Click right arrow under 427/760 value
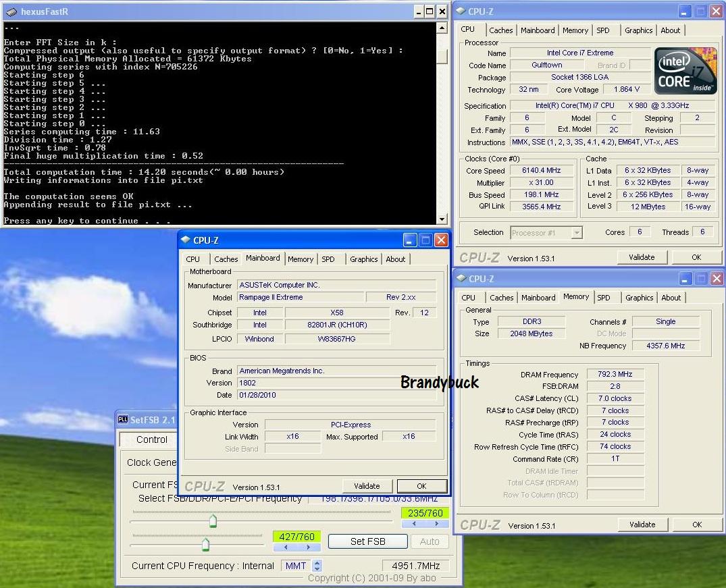 [309, 547]
